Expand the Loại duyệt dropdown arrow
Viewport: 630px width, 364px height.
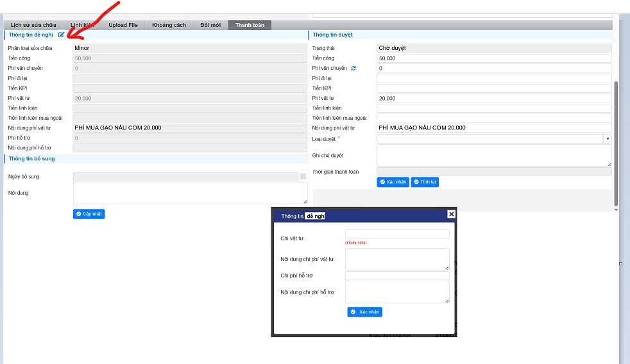607,138
